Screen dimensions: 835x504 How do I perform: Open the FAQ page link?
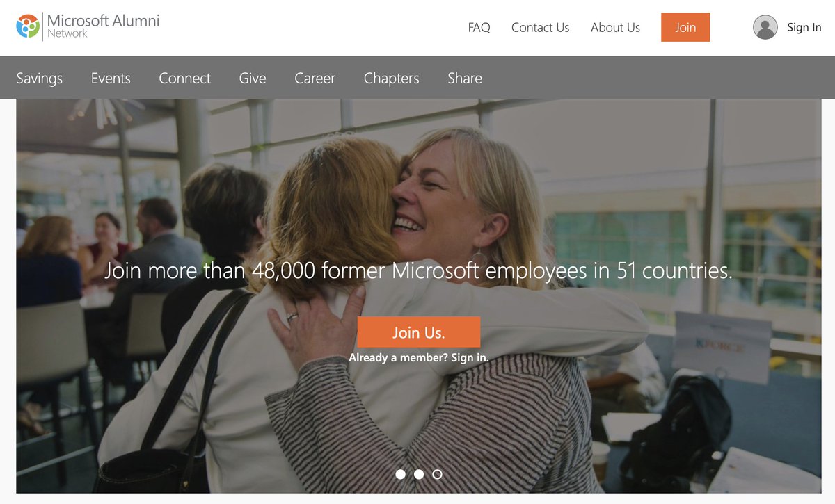click(x=479, y=28)
